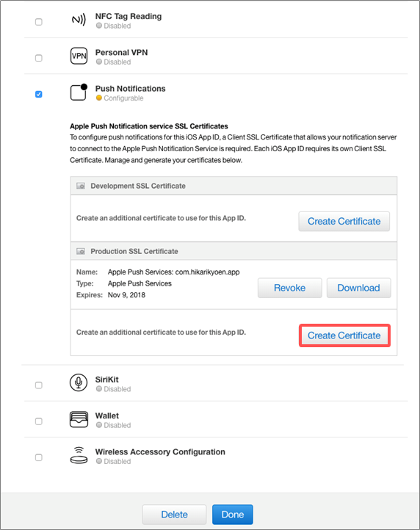This screenshot has width=420, height=530.
Task: Click the Personal VPN icon
Action: (79, 56)
